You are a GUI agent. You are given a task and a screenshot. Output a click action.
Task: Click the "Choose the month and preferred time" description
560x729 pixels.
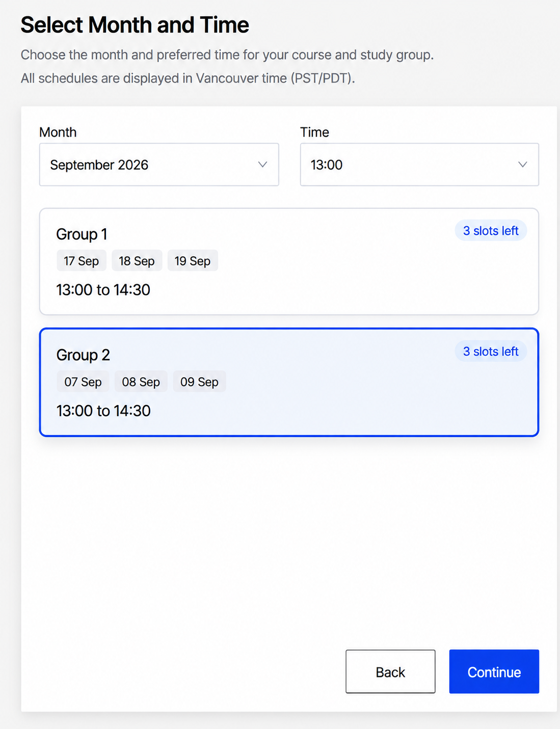coord(227,55)
